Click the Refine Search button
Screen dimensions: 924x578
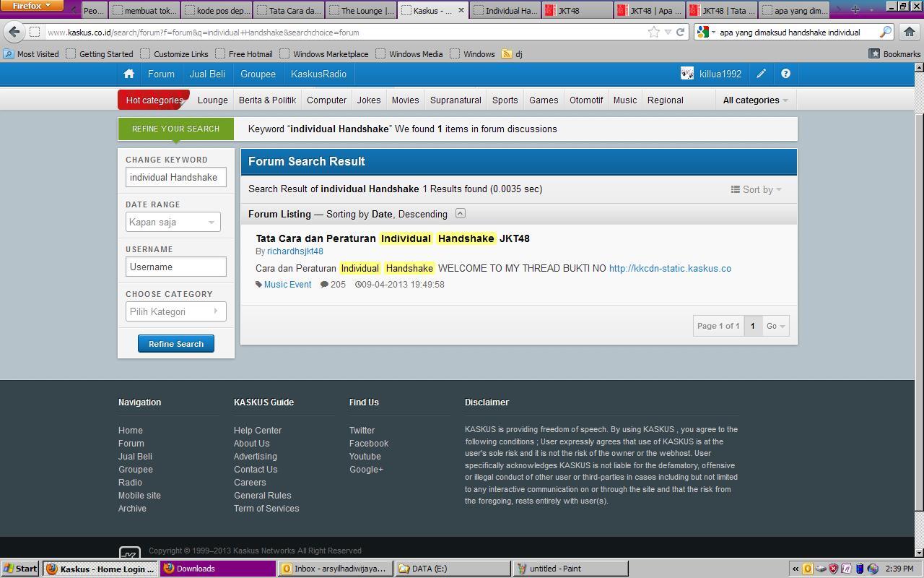[176, 344]
